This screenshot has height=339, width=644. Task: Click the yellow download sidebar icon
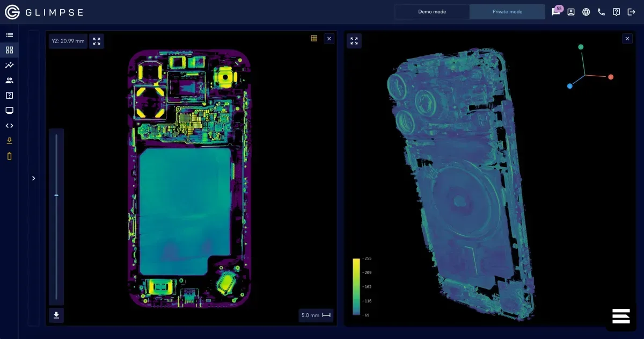coord(9,141)
